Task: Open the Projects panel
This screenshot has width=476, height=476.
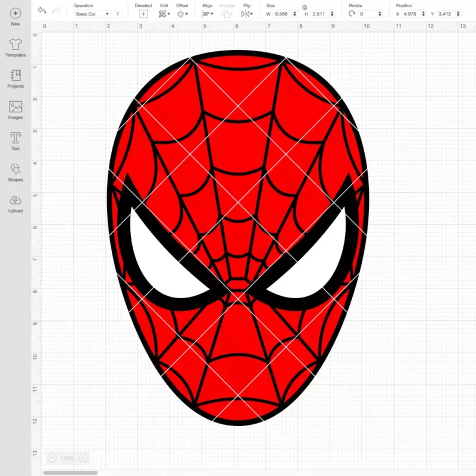Action: 15,79
